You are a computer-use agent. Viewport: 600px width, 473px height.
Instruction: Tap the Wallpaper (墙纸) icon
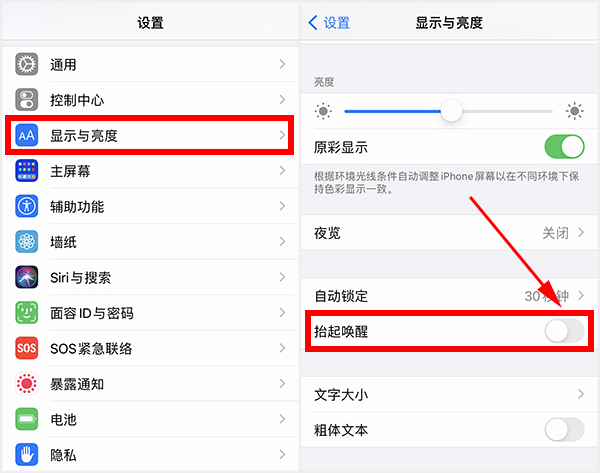[27, 242]
